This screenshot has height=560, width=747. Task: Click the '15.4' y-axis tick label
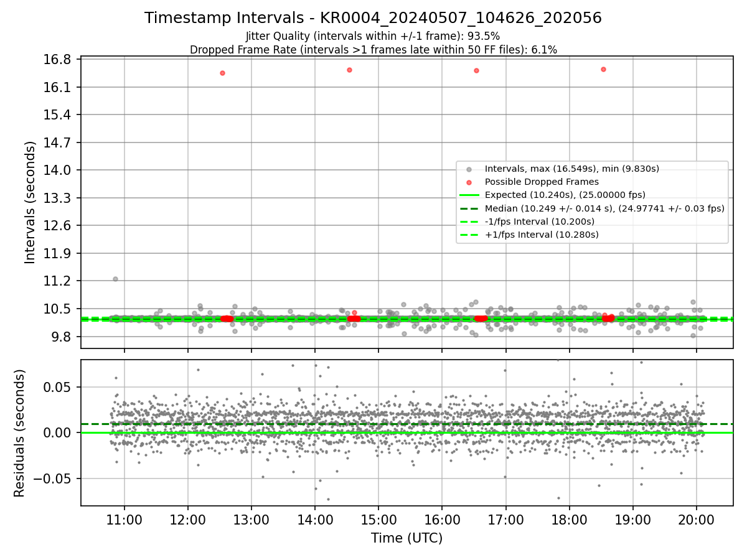tap(57, 115)
